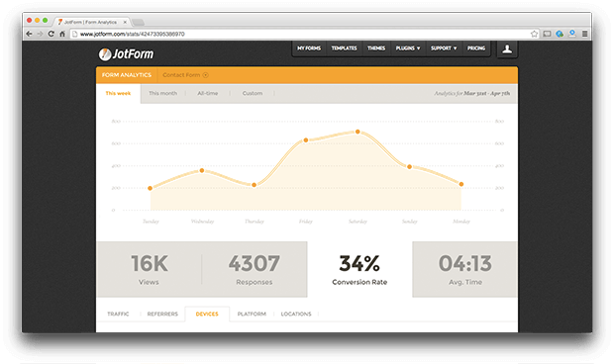Switch to This month tab
This screenshot has width=614, height=364.
point(162,93)
